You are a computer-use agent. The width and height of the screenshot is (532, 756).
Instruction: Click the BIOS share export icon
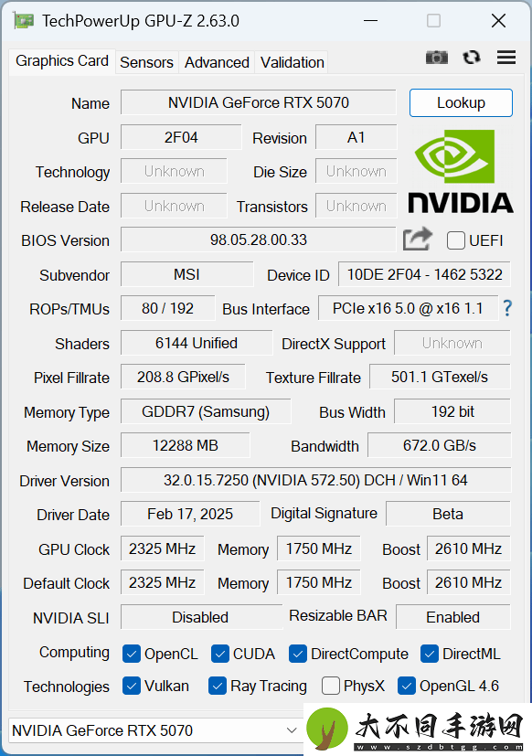pyautogui.click(x=417, y=240)
